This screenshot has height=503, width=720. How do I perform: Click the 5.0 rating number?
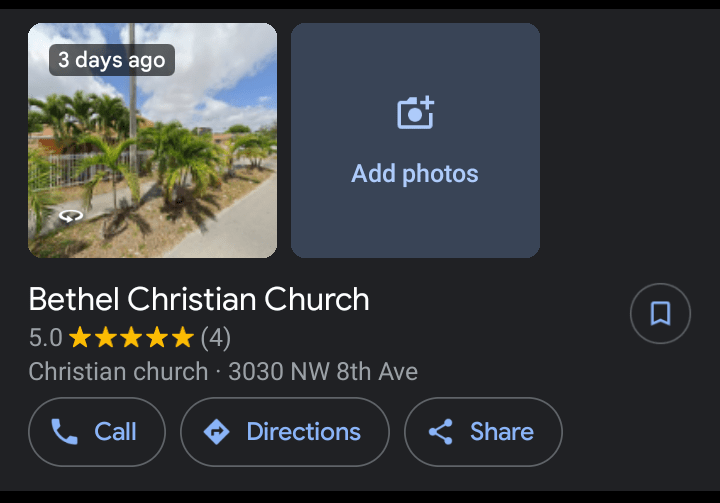(x=45, y=338)
